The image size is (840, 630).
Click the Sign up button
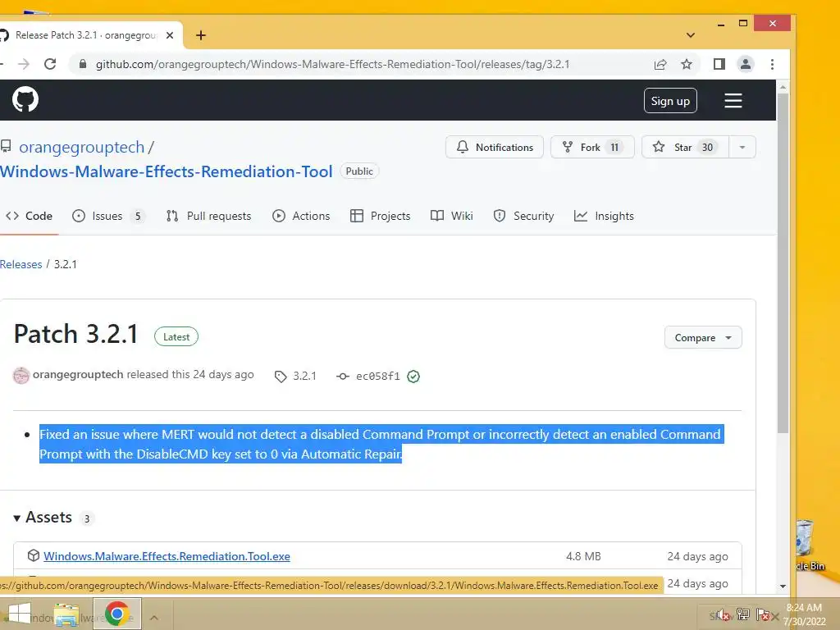(x=670, y=101)
